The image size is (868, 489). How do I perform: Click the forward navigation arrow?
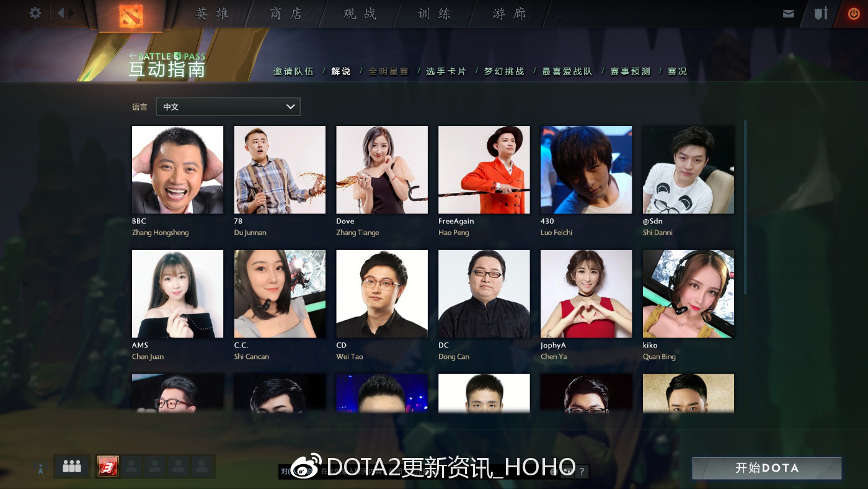(x=72, y=12)
